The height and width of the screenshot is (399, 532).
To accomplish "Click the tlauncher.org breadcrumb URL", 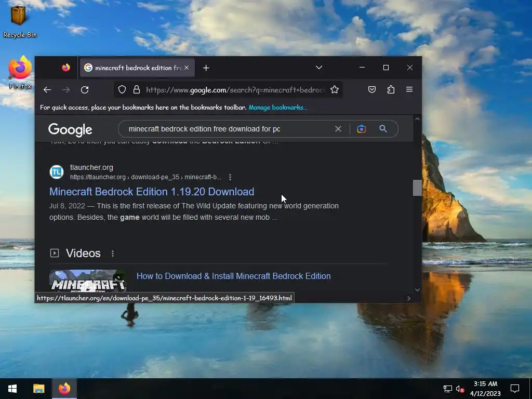I will click(145, 177).
